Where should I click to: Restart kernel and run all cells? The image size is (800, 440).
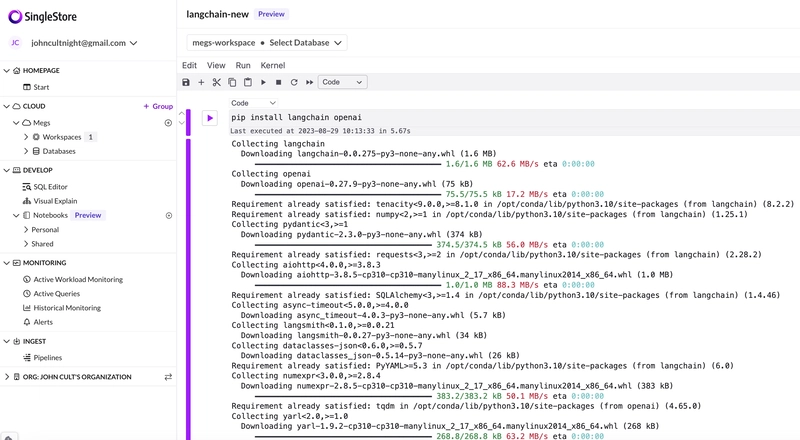tap(309, 82)
